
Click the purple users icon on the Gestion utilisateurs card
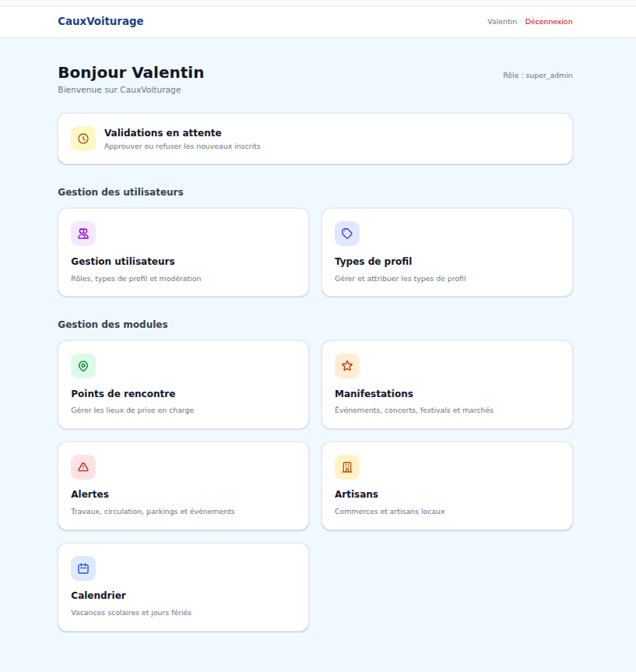(83, 234)
